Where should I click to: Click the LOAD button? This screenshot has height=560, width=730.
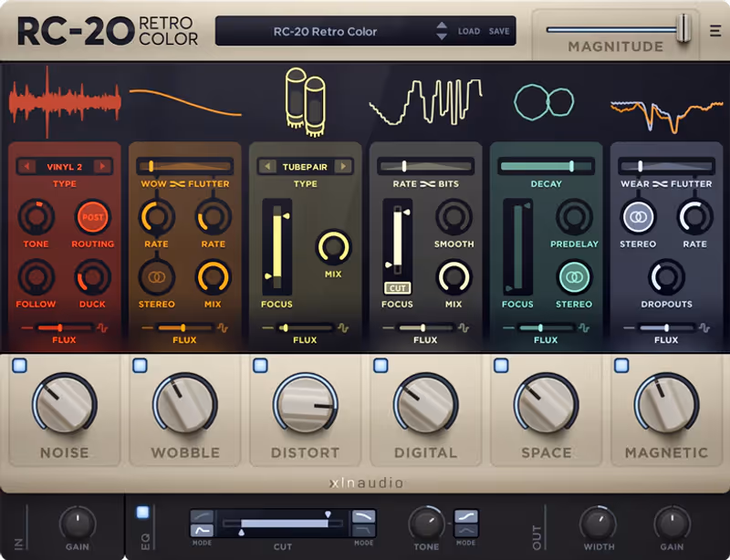[x=468, y=30]
